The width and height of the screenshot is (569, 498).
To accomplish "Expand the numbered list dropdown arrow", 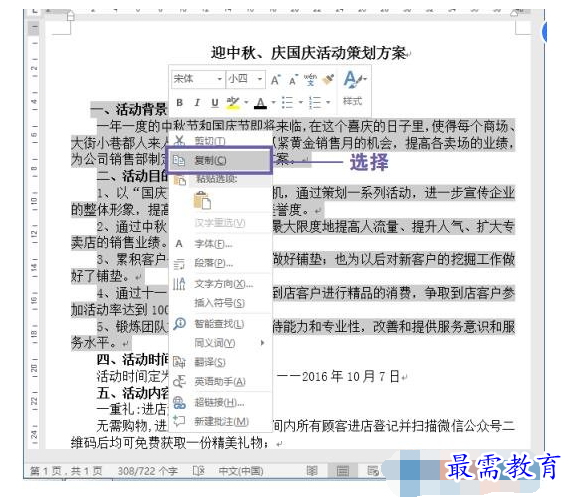I will coord(328,103).
